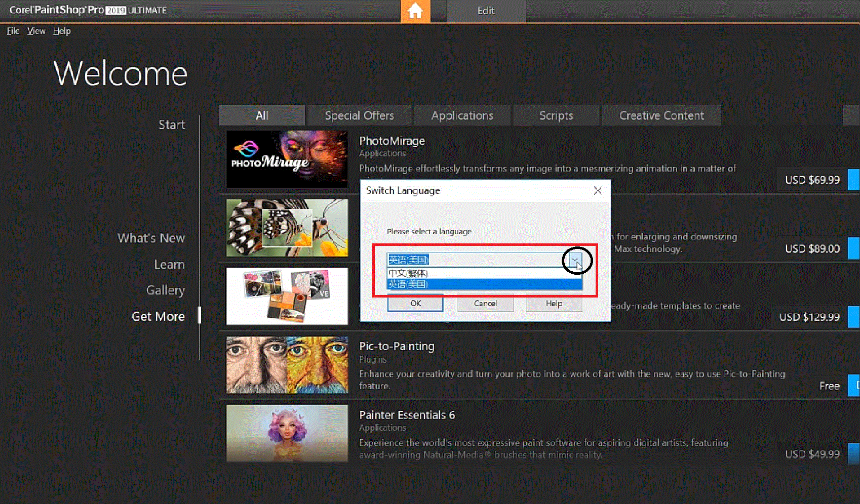This screenshot has height=504, width=860.
Task: Open the View menu
Action: point(36,31)
